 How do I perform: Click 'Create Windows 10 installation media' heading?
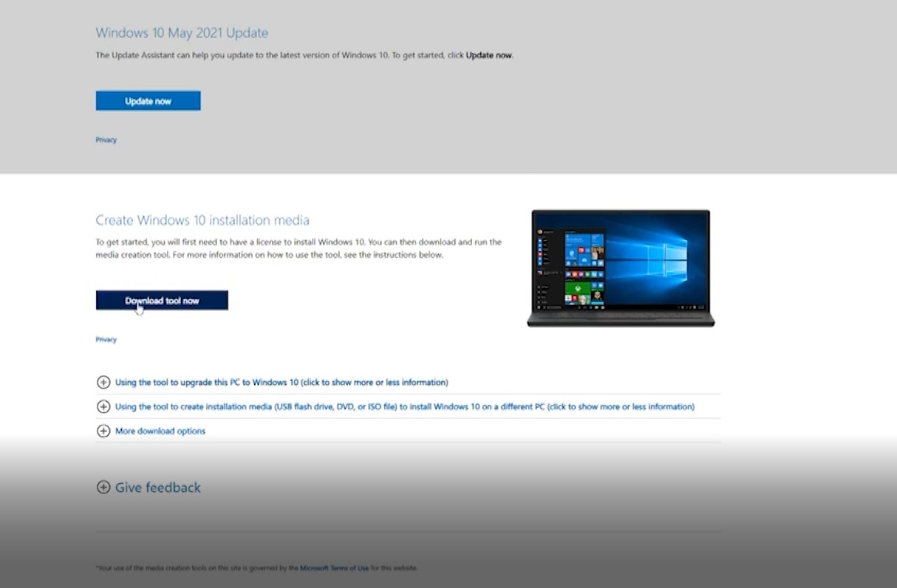pos(202,220)
